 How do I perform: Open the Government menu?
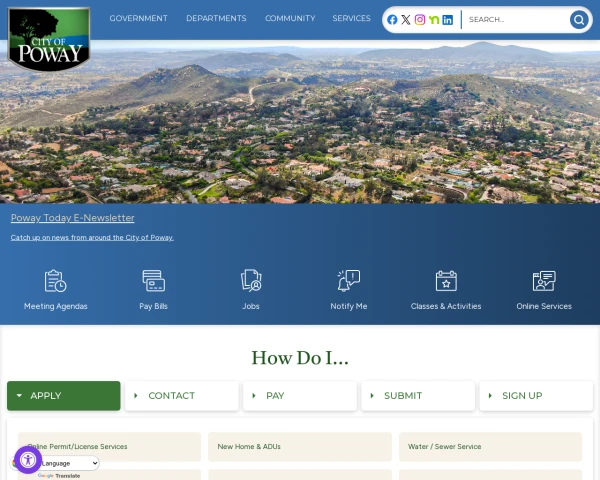point(139,18)
